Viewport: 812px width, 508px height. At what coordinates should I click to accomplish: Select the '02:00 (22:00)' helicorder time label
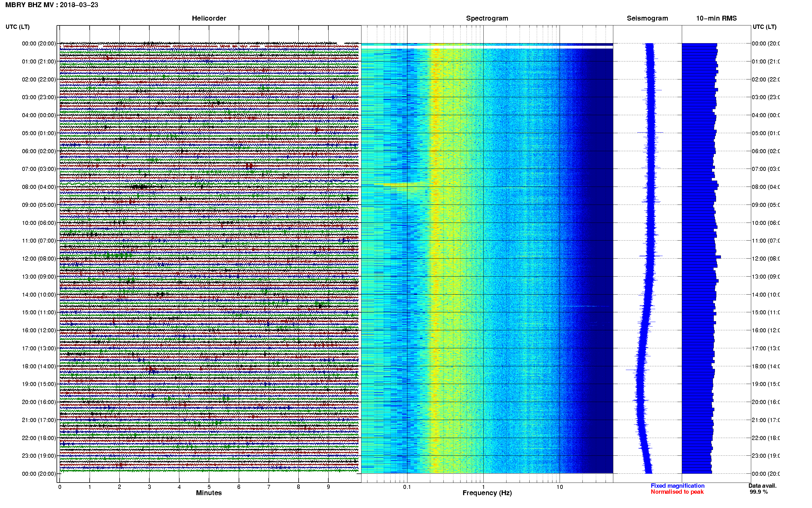click(x=39, y=79)
